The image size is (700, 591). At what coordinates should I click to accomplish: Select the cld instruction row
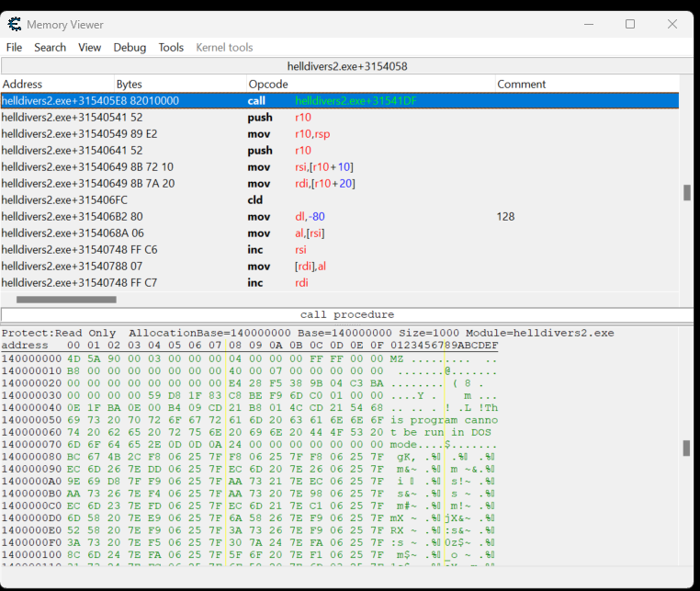tap(340, 200)
